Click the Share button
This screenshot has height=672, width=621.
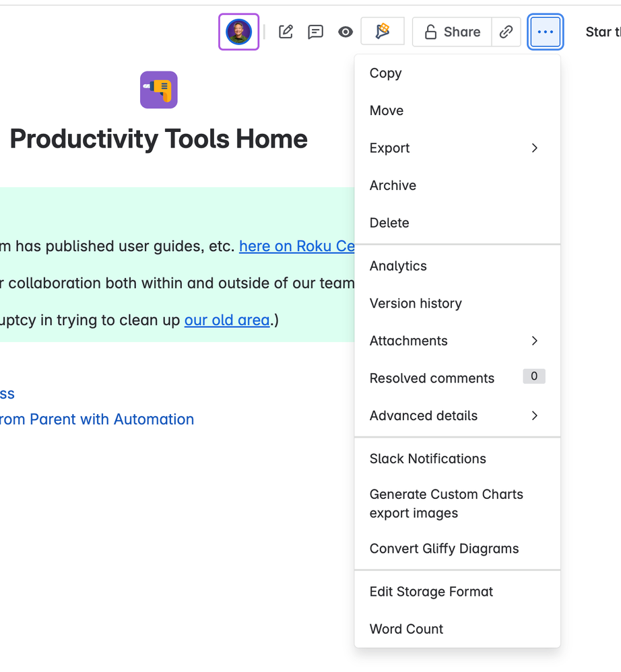[x=452, y=32]
